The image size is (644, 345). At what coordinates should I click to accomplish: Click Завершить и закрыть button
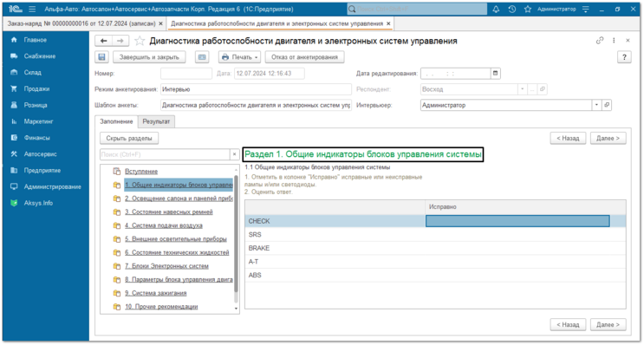click(149, 57)
